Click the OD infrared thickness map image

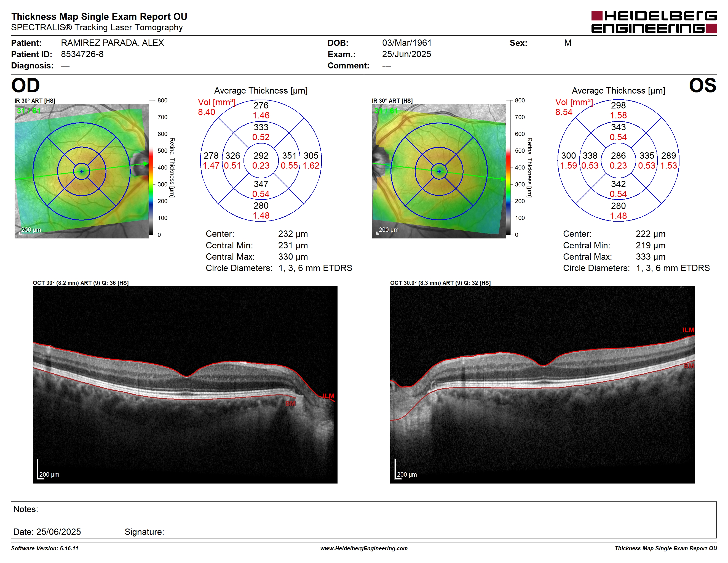point(82,171)
